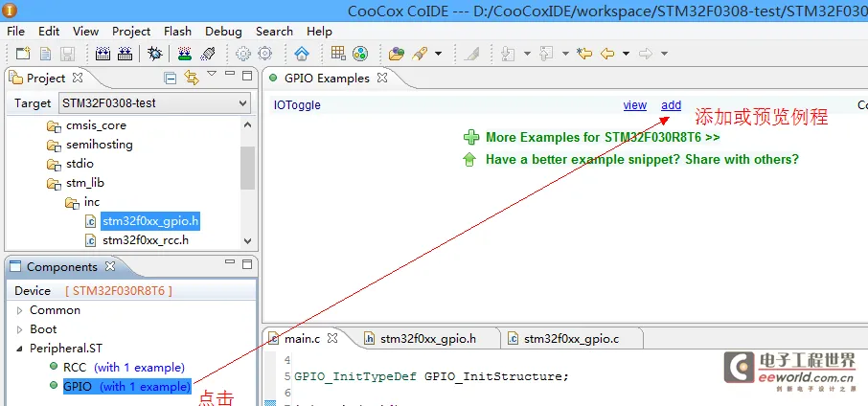Open the marker pen dropdown arrow
Viewport: 868px width, 406px height.
click(x=438, y=54)
